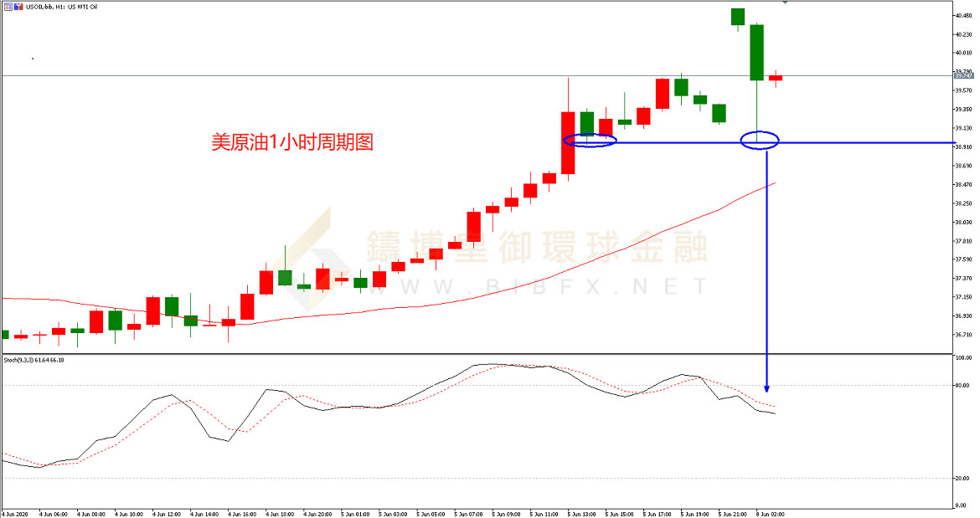Image resolution: width=980 pixels, height=518 pixels.
Task: Click the market depth icon beside symbol name
Action: [x=18, y=6]
